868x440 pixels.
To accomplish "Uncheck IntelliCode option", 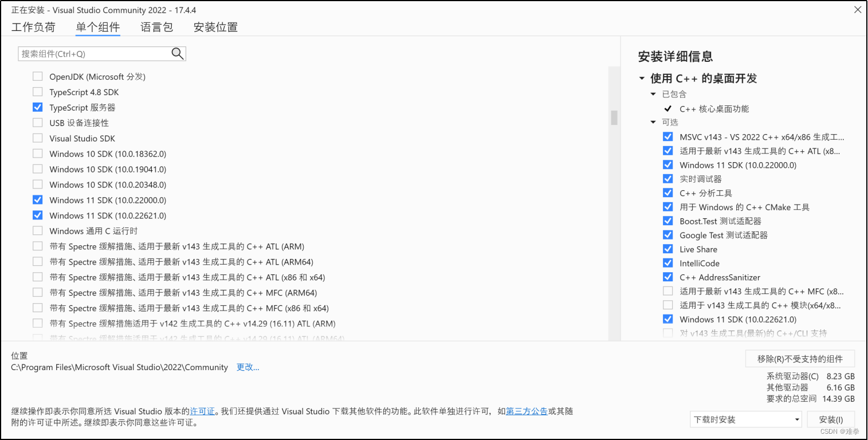I will [668, 263].
